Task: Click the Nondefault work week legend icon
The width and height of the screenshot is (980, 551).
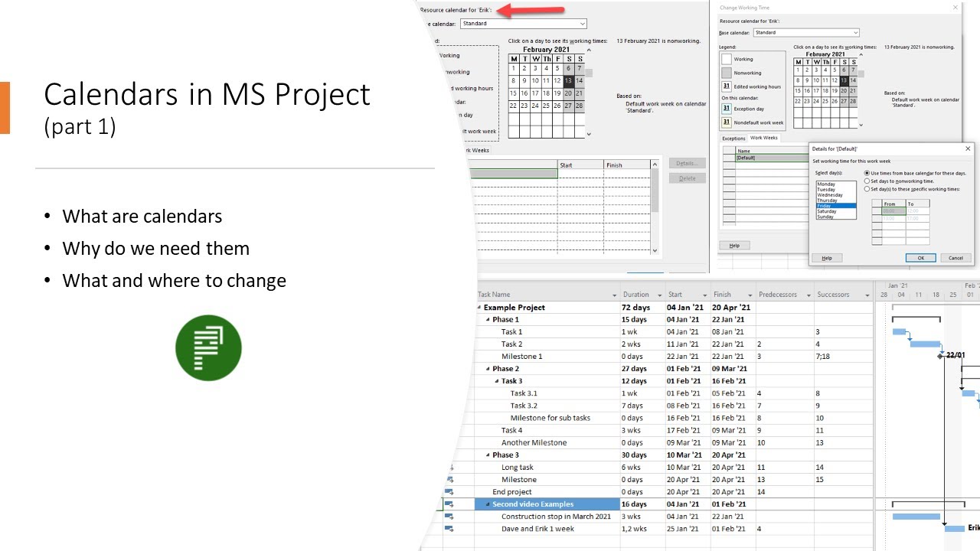Action: click(727, 122)
